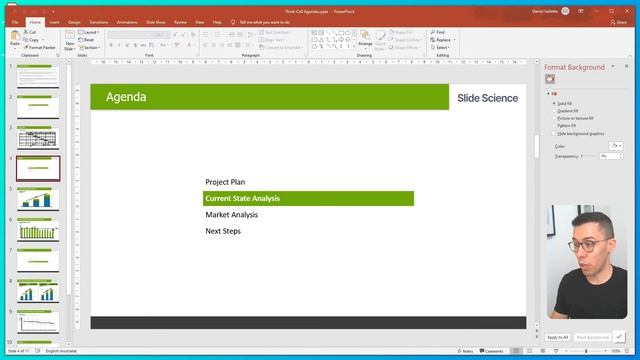Click the Replace button in Editing group
This screenshot has width=640, height=360.
(x=440, y=40)
